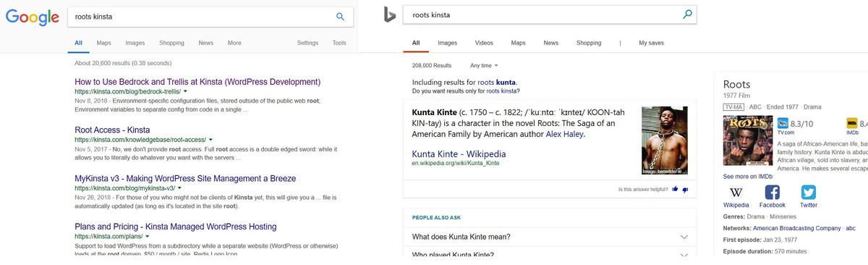Search only for roots kinsta link

pos(503,91)
